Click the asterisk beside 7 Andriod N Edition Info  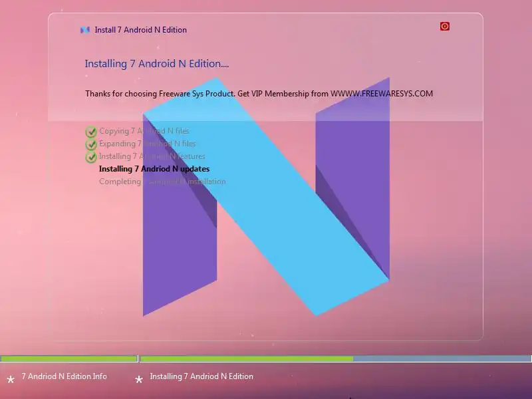pos(11,379)
